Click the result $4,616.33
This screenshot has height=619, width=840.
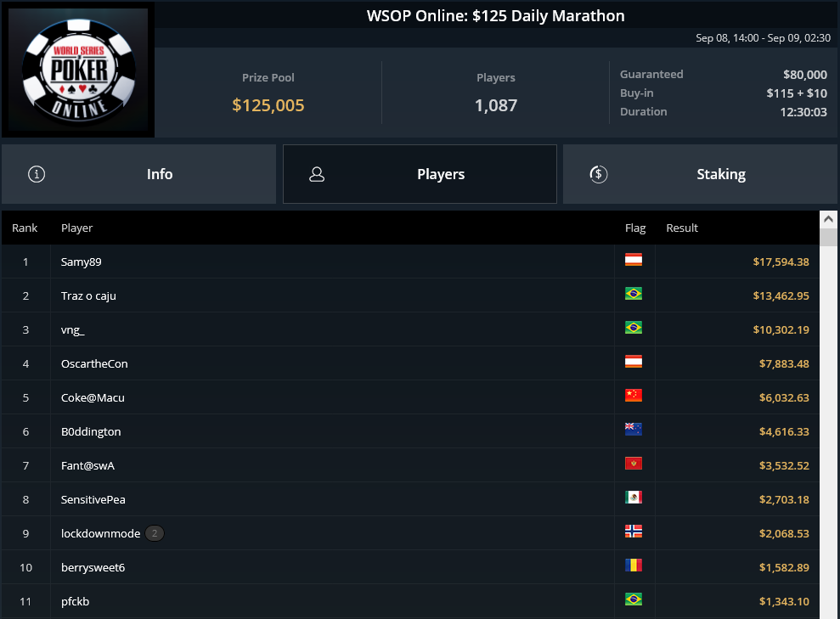click(784, 431)
